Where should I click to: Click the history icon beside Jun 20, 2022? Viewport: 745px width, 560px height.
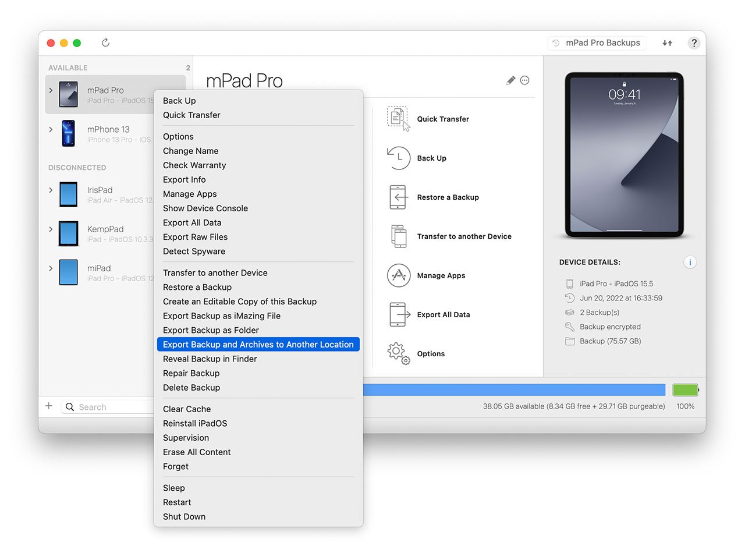tap(570, 298)
